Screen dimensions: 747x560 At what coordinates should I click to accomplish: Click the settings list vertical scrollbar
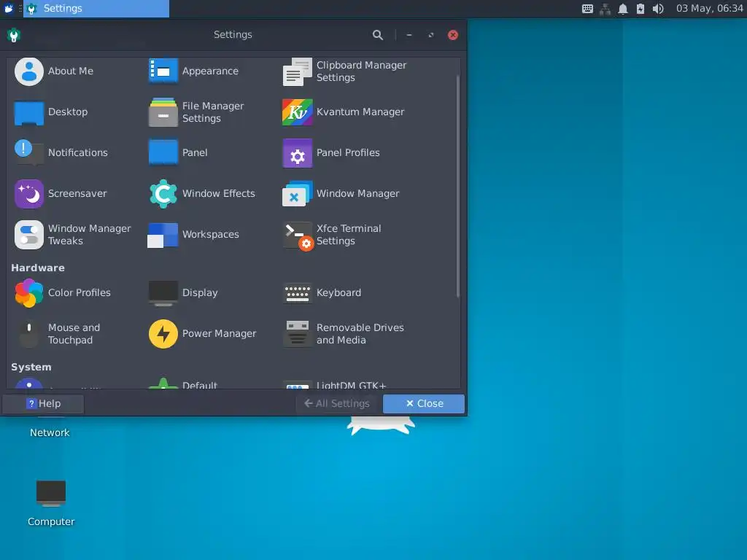point(458,186)
